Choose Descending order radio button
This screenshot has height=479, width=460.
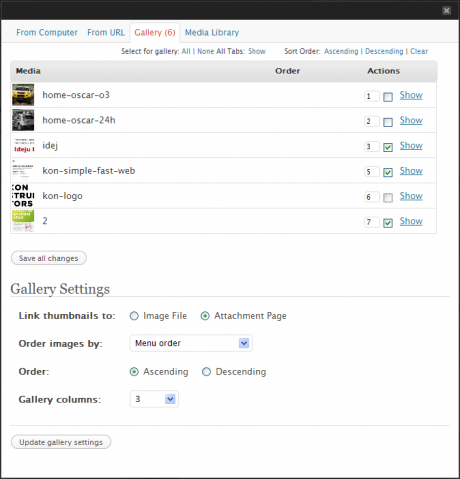tap(206, 372)
